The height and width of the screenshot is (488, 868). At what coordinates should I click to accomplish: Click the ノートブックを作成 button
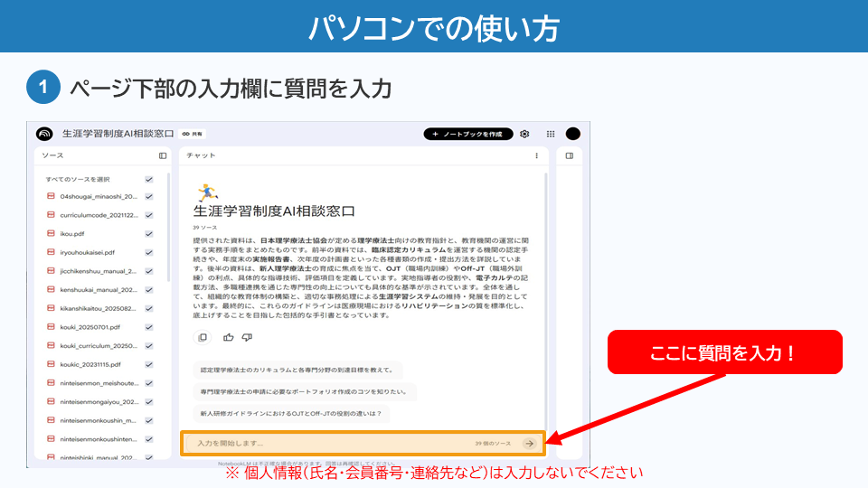(467, 134)
